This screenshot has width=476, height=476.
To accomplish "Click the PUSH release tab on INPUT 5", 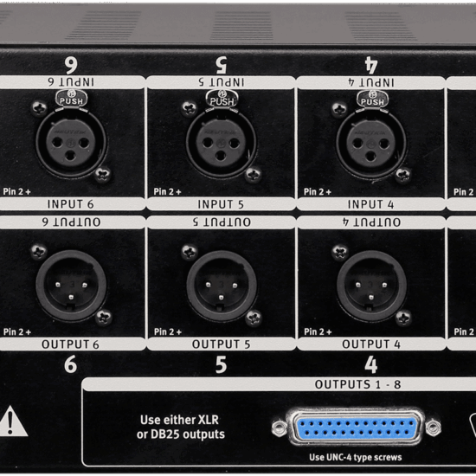I will 222,99.
